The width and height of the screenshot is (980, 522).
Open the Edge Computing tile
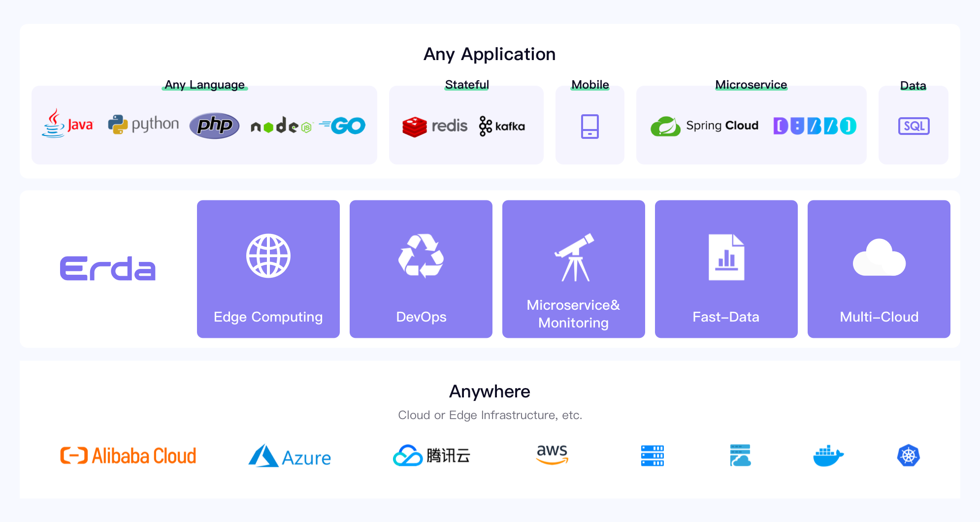268,269
